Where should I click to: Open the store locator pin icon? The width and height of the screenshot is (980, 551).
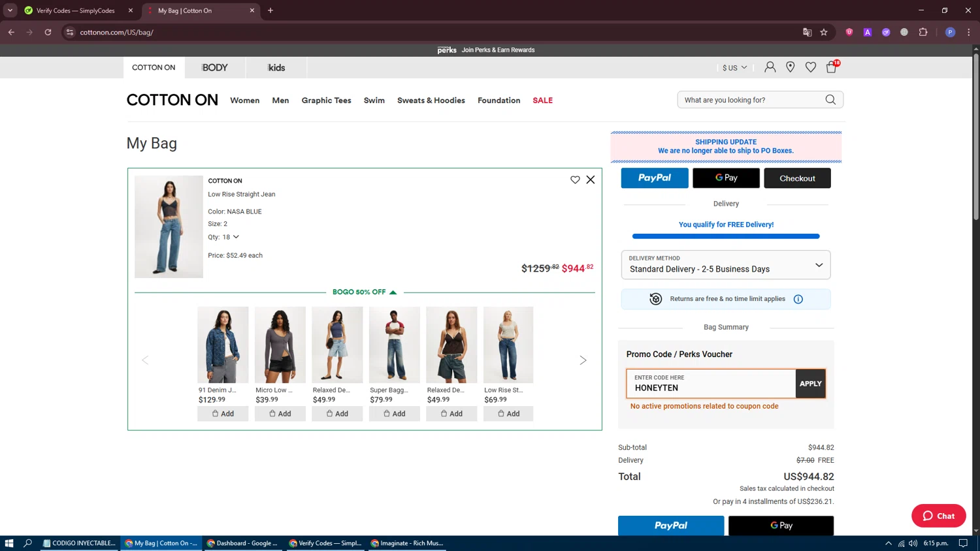click(x=791, y=67)
